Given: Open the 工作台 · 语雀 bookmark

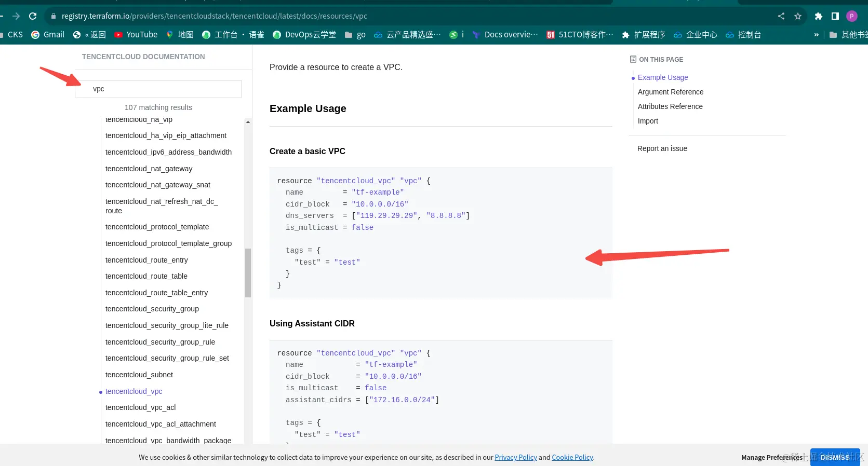Looking at the screenshot, I should tap(233, 35).
